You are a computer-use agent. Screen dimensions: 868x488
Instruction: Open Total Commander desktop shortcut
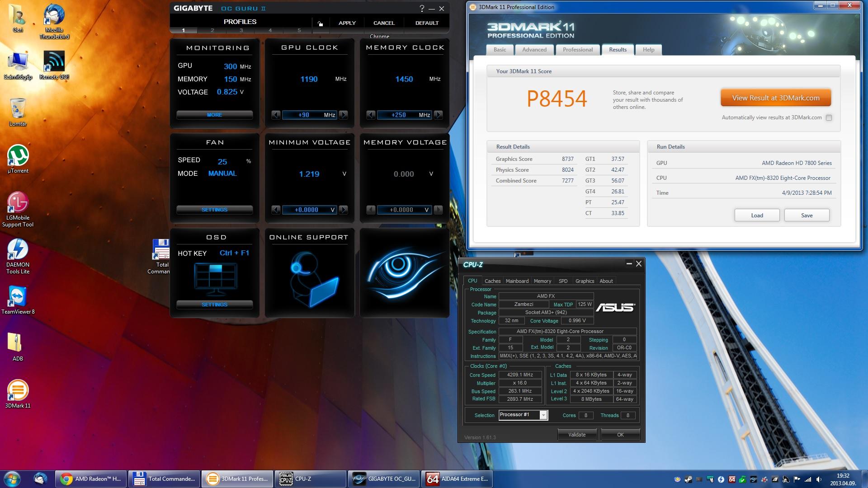point(160,256)
